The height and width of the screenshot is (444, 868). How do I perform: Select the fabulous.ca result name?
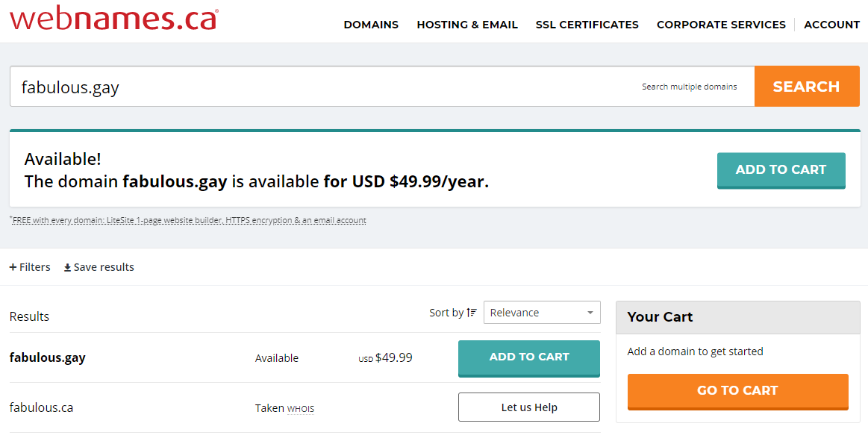(x=42, y=408)
